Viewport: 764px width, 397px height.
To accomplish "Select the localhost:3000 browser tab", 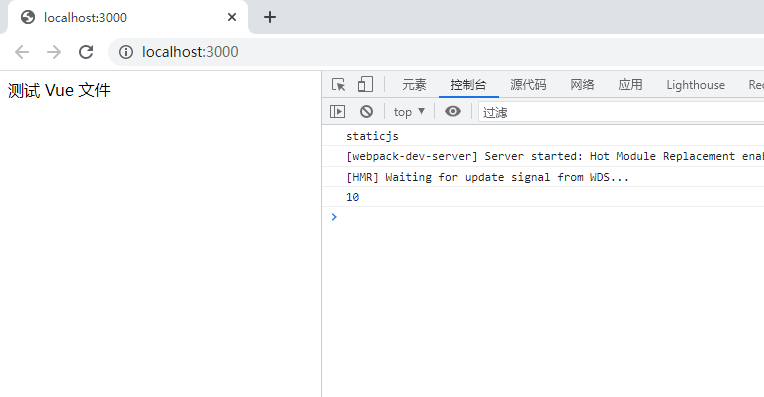I will (128, 18).
